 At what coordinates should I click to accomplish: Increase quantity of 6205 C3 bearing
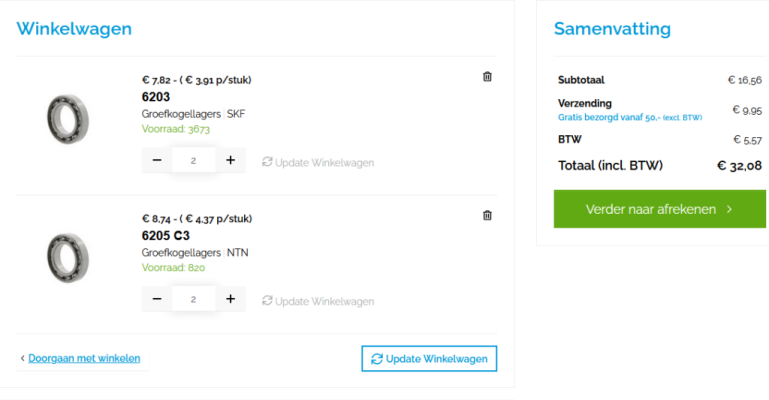pyautogui.click(x=231, y=299)
